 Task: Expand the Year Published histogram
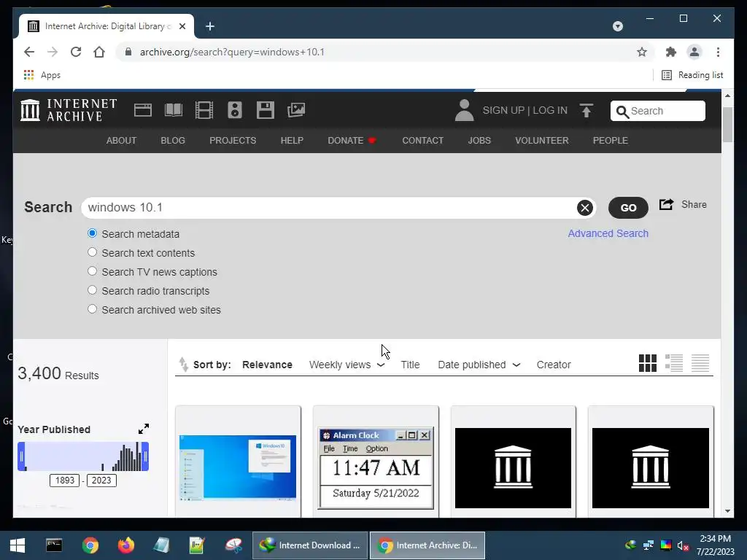coord(144,429)
